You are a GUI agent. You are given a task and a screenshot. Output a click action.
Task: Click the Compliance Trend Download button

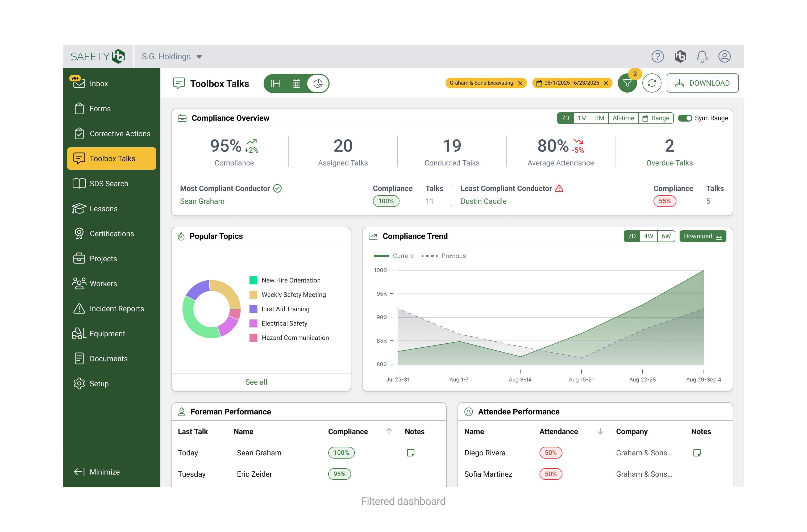click(702, 236)
